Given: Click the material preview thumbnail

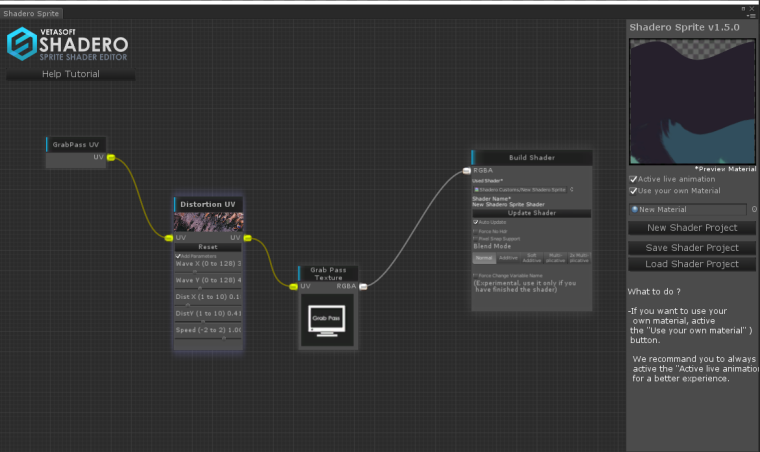Looking at the screenshot, I should tap(692, 102).
